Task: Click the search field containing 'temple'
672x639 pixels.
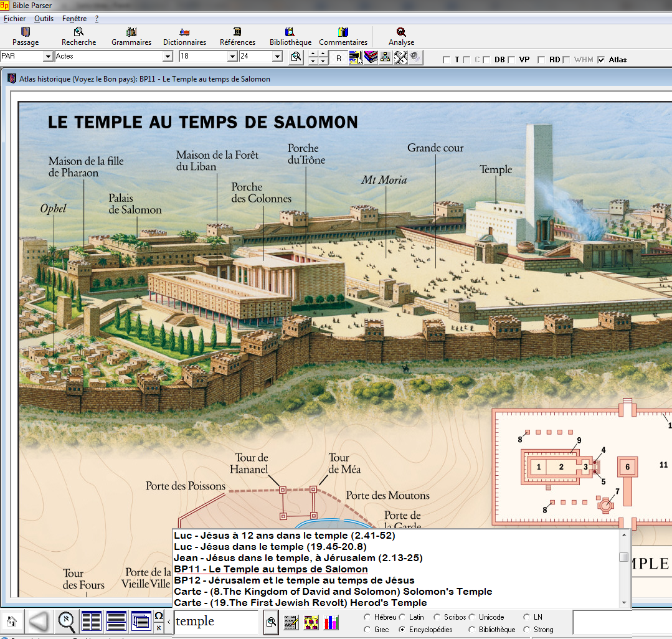Action: (216, 622)
